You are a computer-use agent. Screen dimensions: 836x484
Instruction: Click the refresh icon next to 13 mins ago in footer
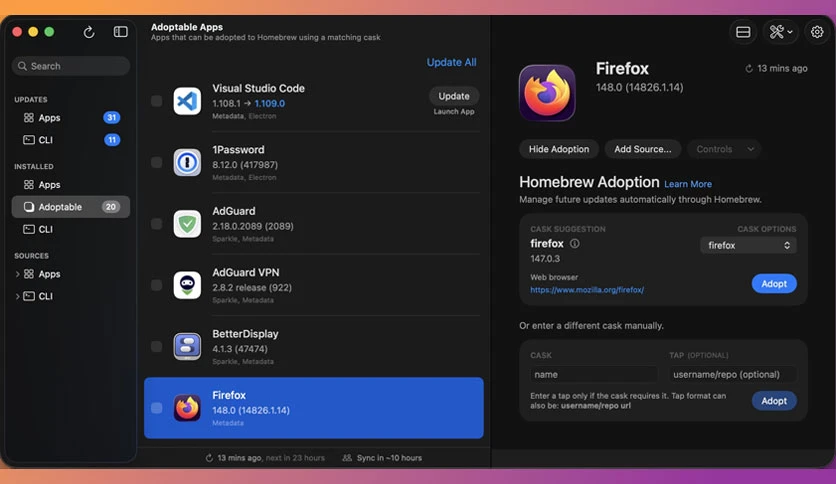click(x=209, y=458)
